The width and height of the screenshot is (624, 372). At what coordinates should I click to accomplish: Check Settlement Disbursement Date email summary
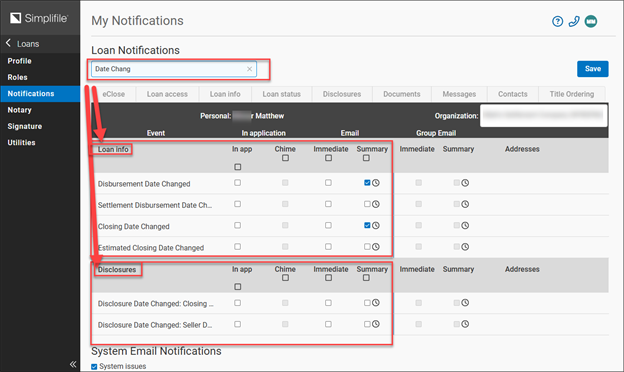[x=367, y=204]
